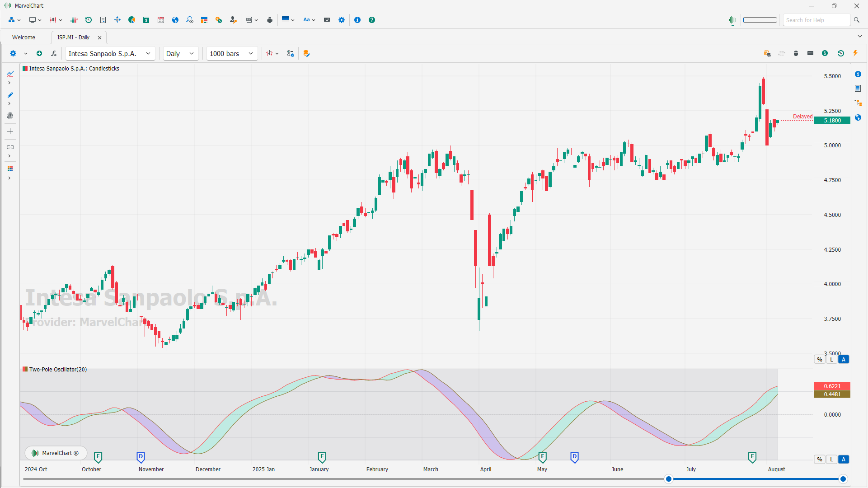
Task: Click the orange layout table icon
Action: pos(204,20)
